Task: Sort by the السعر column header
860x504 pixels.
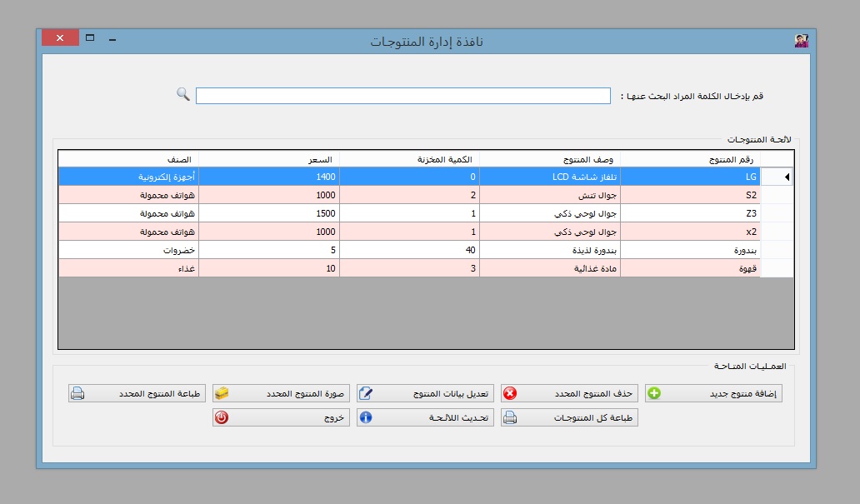Action: 268,159
